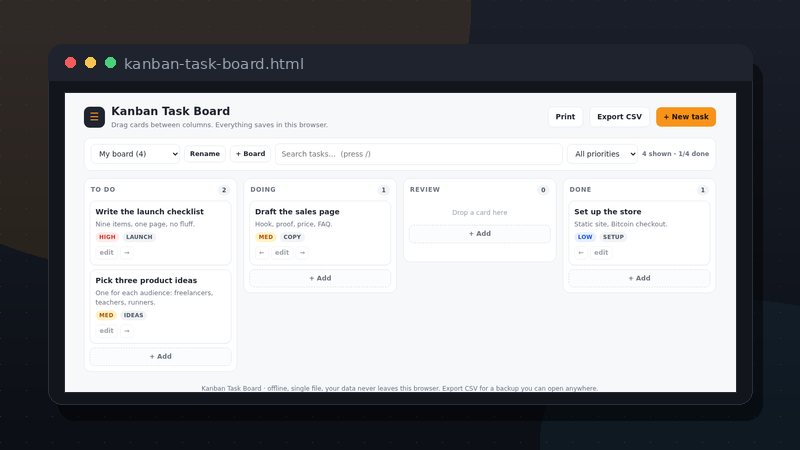This screenshot has width=800, height=450.
Task: Edit 'Write the launch checklist' card
Action: point(107,253)
